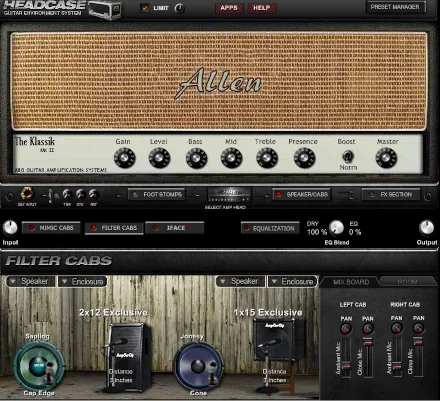
Task: Click Left Cab Close Mic pan knob
Action: coord(368,329)
